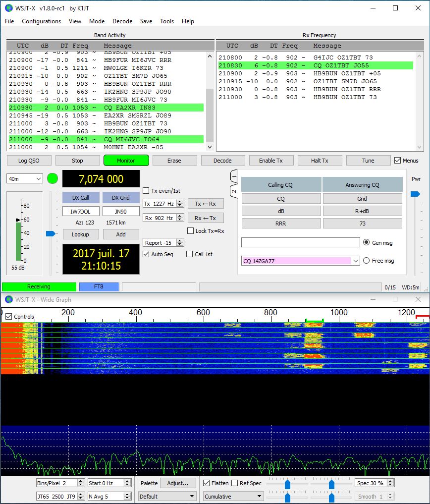Viewport: 430px width, 504px height.
Task: Select the CQ EA2XR IN83 decode line
Action: point(107,108)
